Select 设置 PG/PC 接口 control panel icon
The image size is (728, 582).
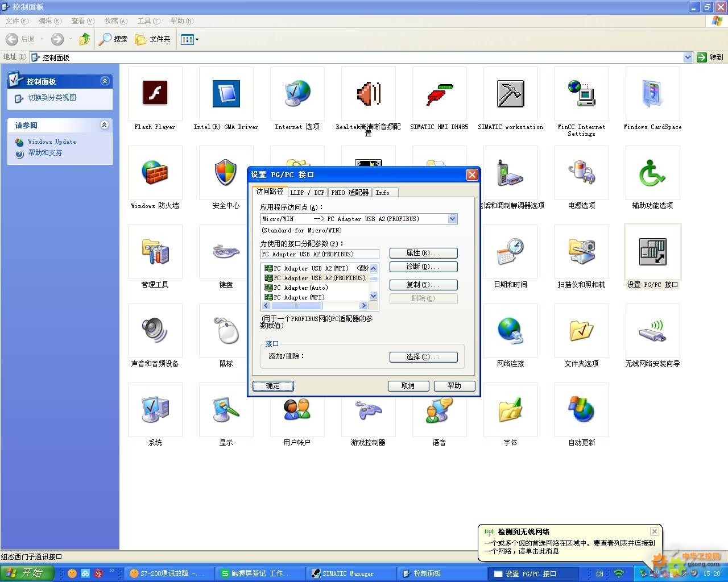pos(652,252)
